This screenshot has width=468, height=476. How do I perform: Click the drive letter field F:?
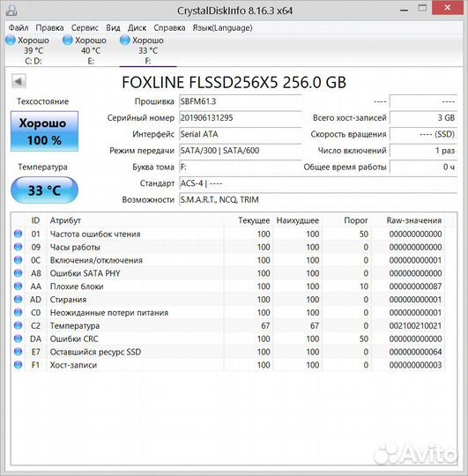click(240, 167)
